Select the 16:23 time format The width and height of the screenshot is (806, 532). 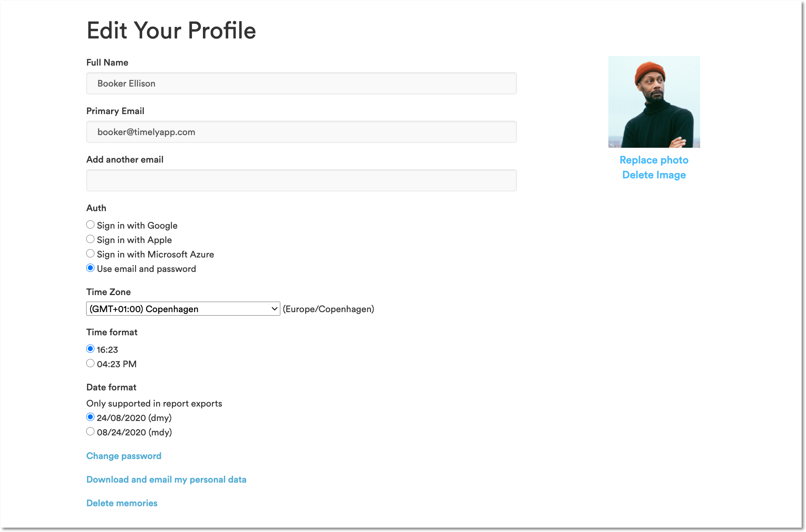click(x=90, y=348)
